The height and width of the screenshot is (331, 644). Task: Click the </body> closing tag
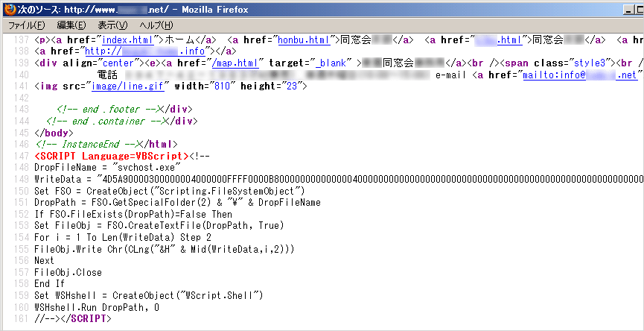54,133
